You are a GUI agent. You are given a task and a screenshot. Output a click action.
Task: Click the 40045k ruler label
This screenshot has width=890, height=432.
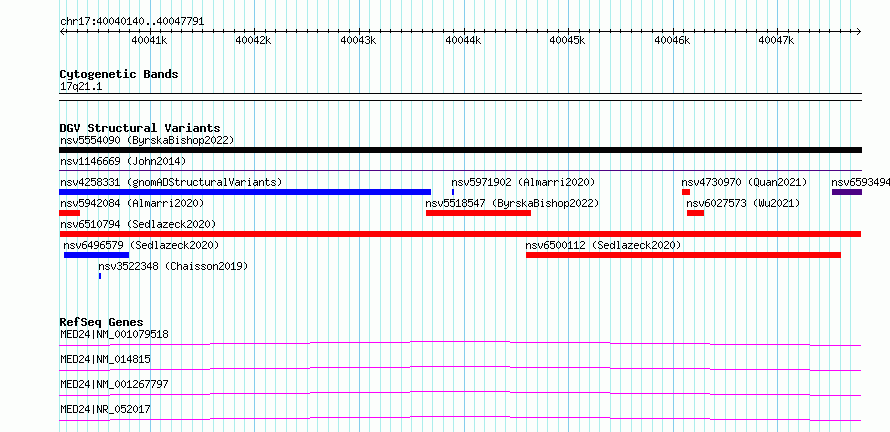coord(568,40)
